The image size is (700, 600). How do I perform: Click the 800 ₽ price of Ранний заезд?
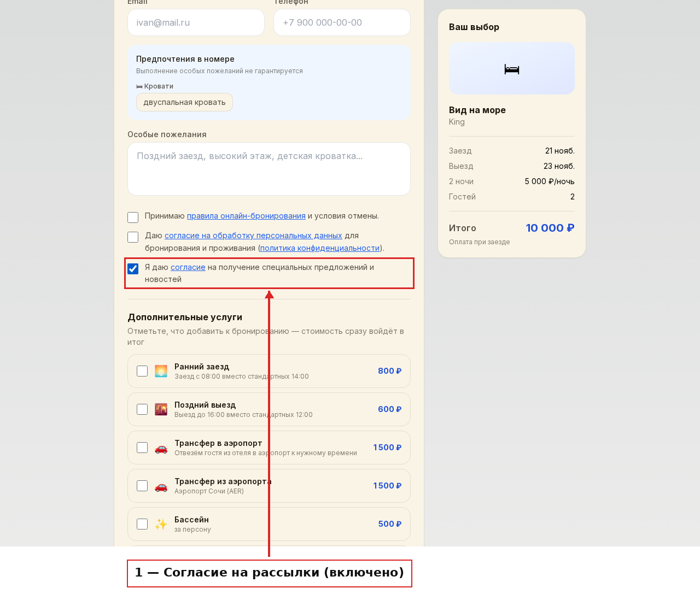click(389, 371)
